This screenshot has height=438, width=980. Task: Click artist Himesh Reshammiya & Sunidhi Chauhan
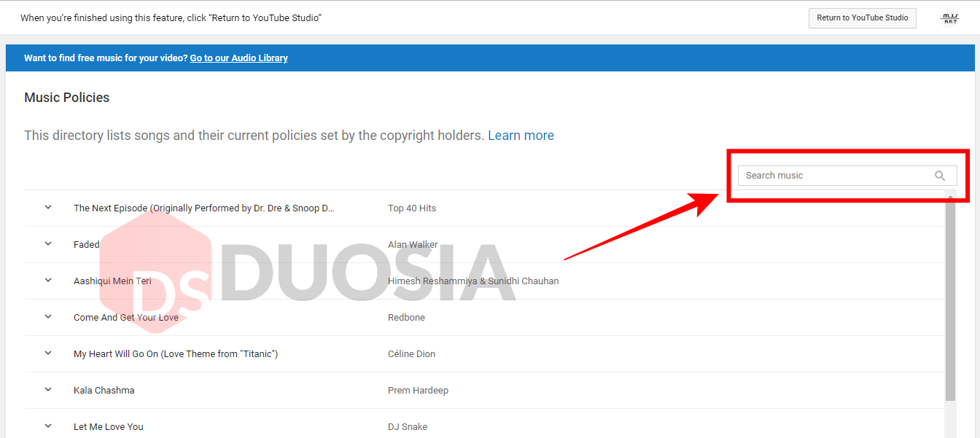tap(473, 281)
